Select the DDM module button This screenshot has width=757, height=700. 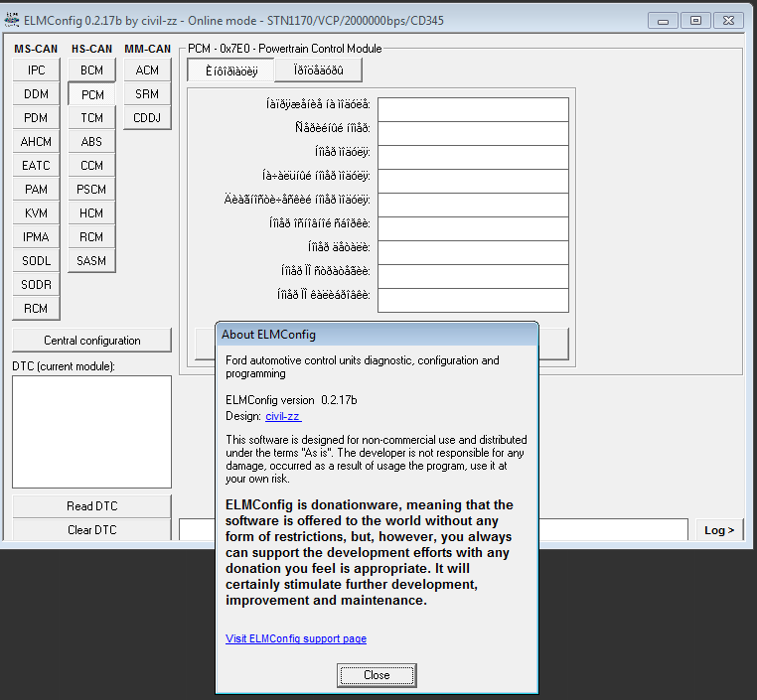pos(36,93)
